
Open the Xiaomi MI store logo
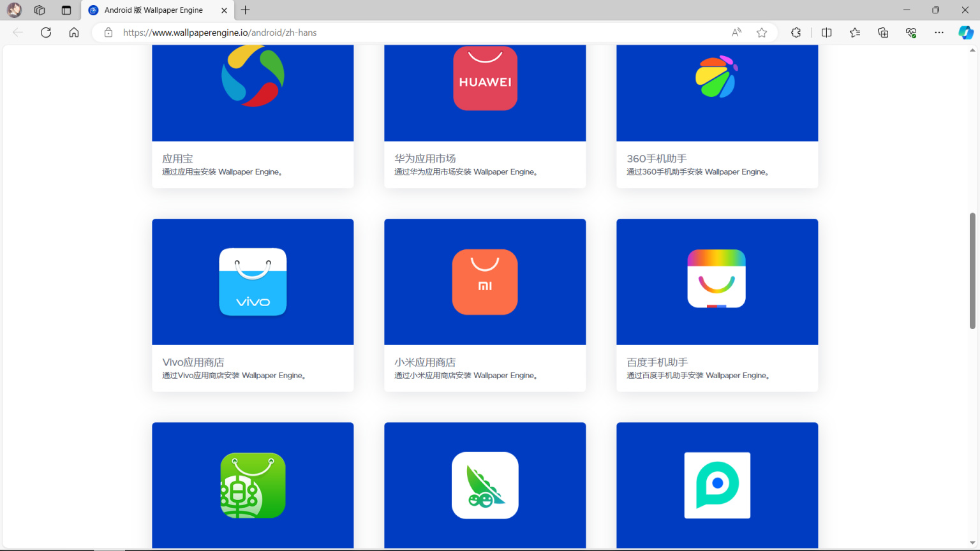coord(485,282)
